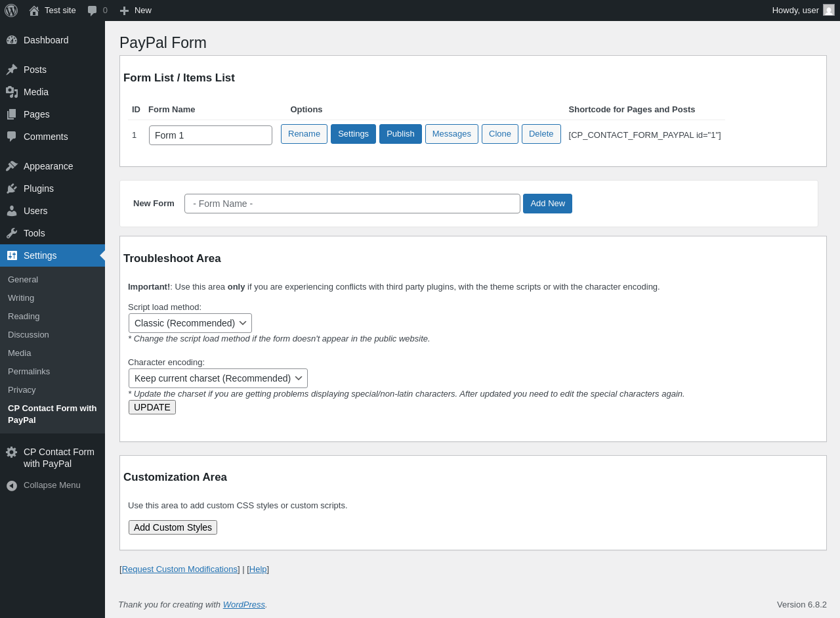
Task: Click the Publish button for Form 1
Action: [x=400, y=134]
